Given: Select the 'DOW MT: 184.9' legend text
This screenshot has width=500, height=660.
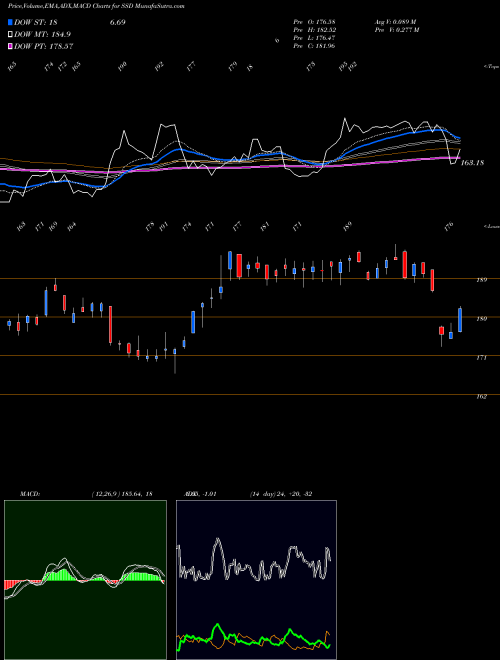Looking at the screenshot, I should click(43, 35).
